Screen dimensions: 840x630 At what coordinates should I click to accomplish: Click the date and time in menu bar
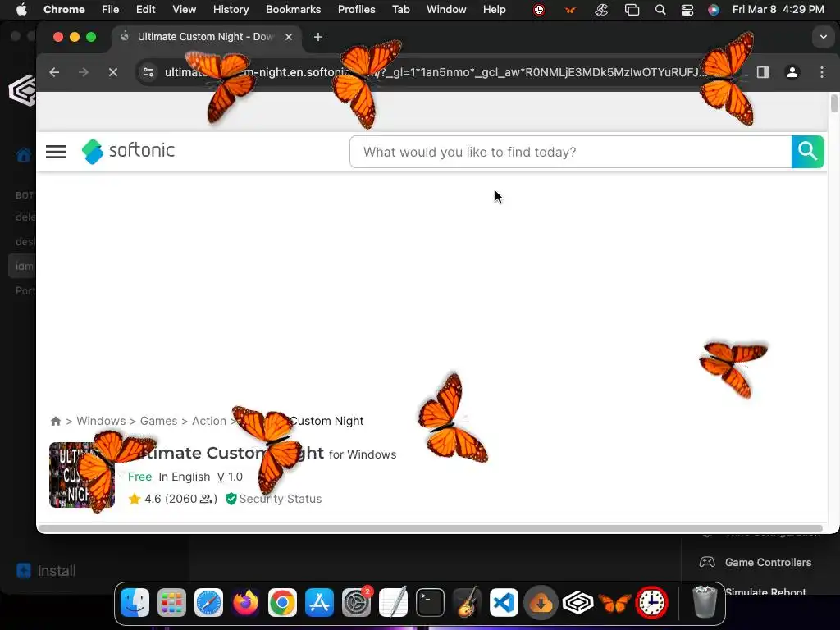tap(778, 10)
